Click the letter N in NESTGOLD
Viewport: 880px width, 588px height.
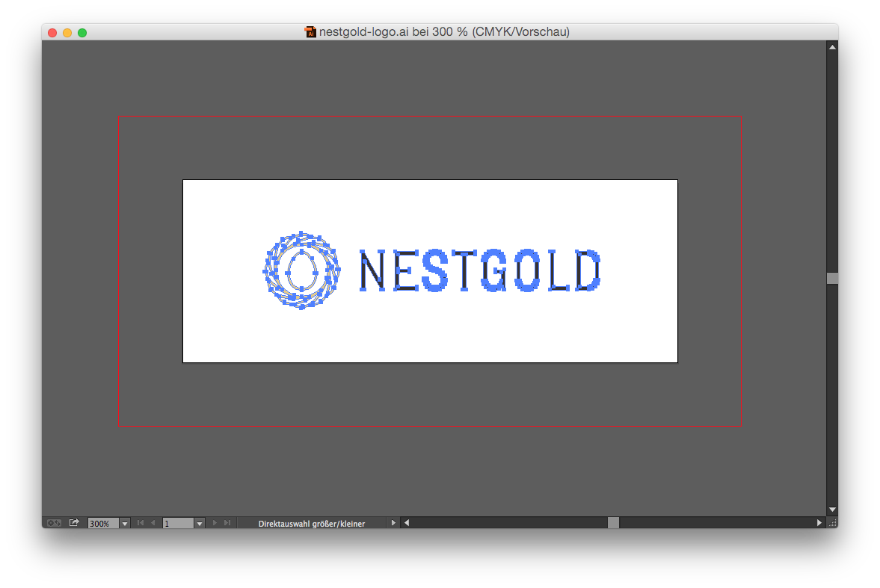coord(372,271)
